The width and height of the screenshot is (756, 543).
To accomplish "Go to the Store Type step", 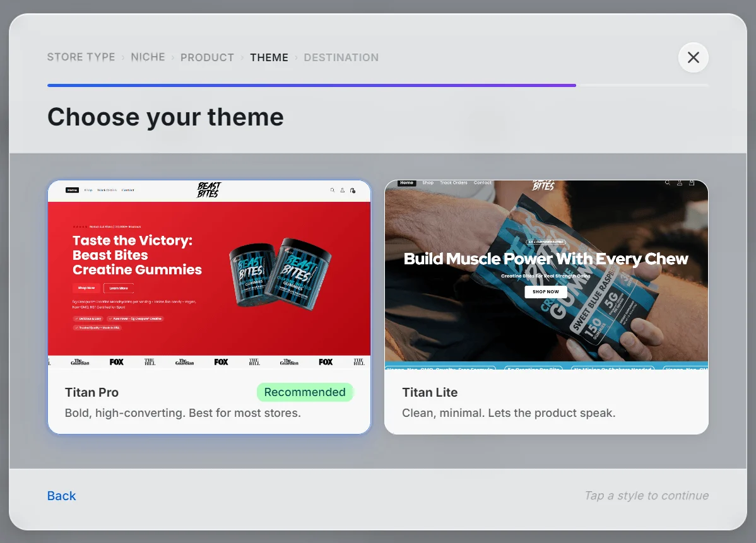I will point(81,57).
